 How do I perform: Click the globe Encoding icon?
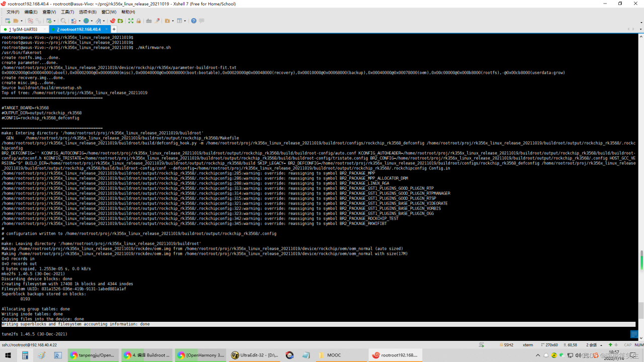tap(86, 21)
